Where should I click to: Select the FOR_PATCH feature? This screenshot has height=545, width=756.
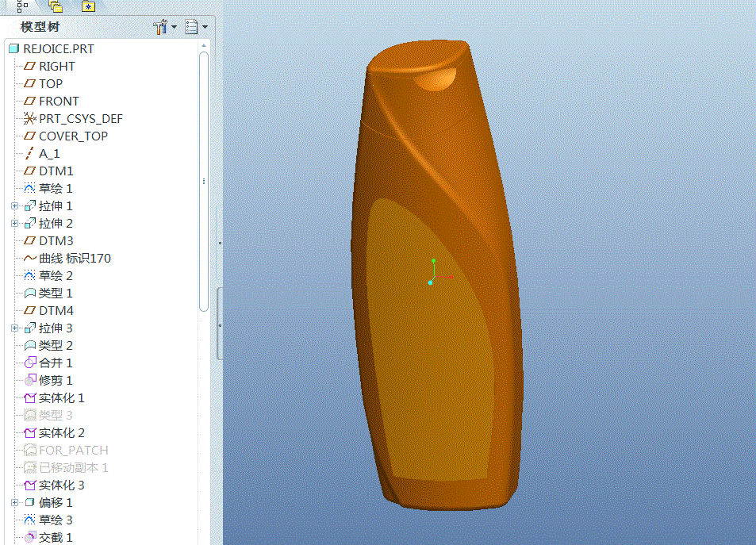(x=66, y=450)
